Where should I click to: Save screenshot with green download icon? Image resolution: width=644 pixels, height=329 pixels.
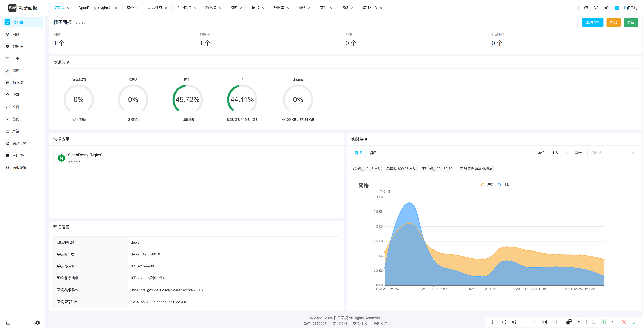coord(603,322)
